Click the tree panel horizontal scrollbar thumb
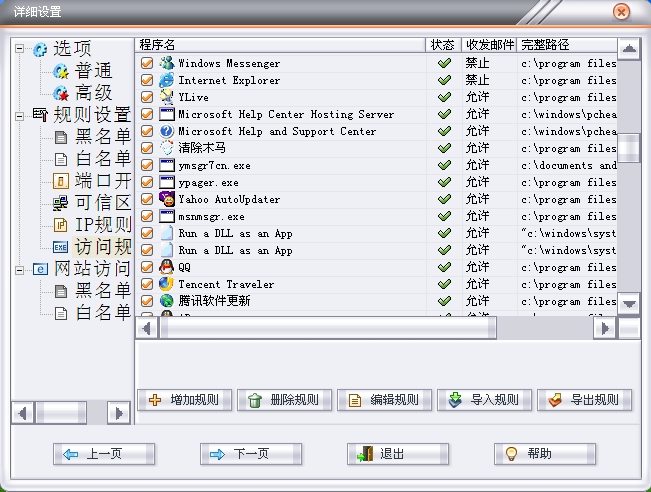Viewport: 651px width, 492px height. coord(61,413)
